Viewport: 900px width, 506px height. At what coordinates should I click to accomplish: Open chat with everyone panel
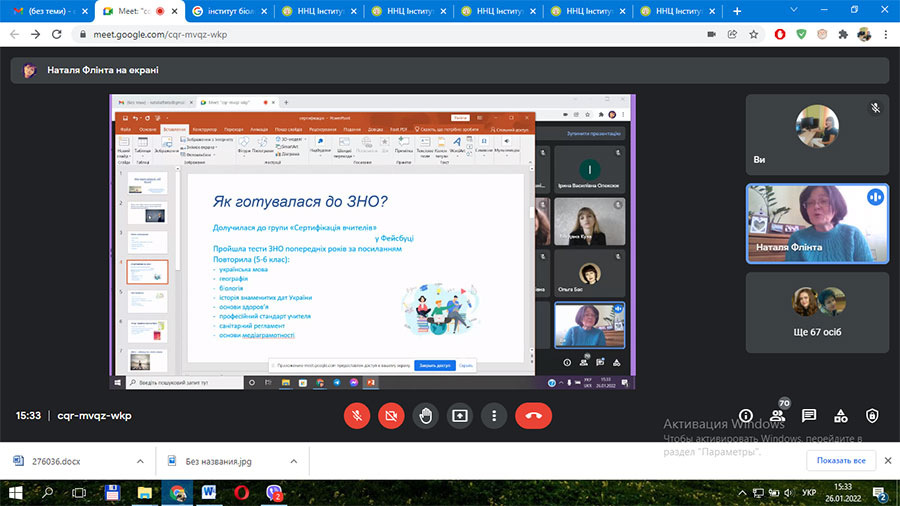pyautogui.click(x=809, y=415)
